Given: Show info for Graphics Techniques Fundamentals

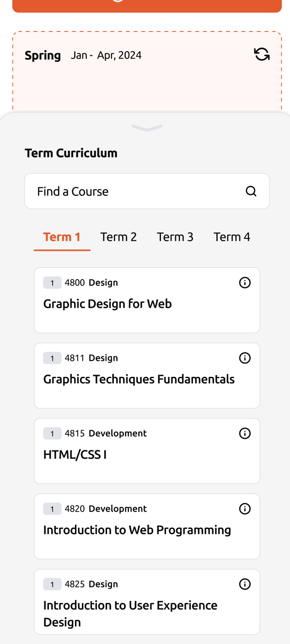Looking at the screenshot, I should coord(245,358).
